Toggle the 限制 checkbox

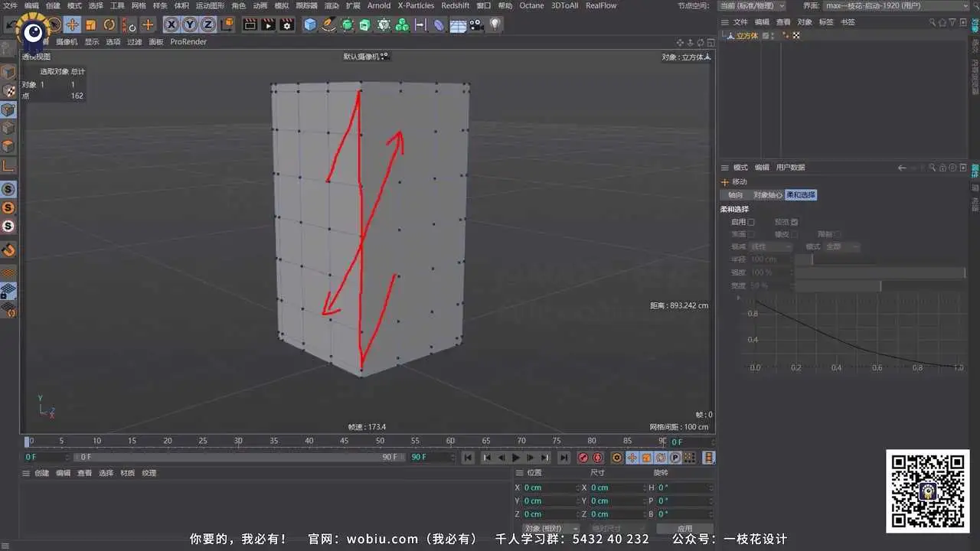(838, 234)
